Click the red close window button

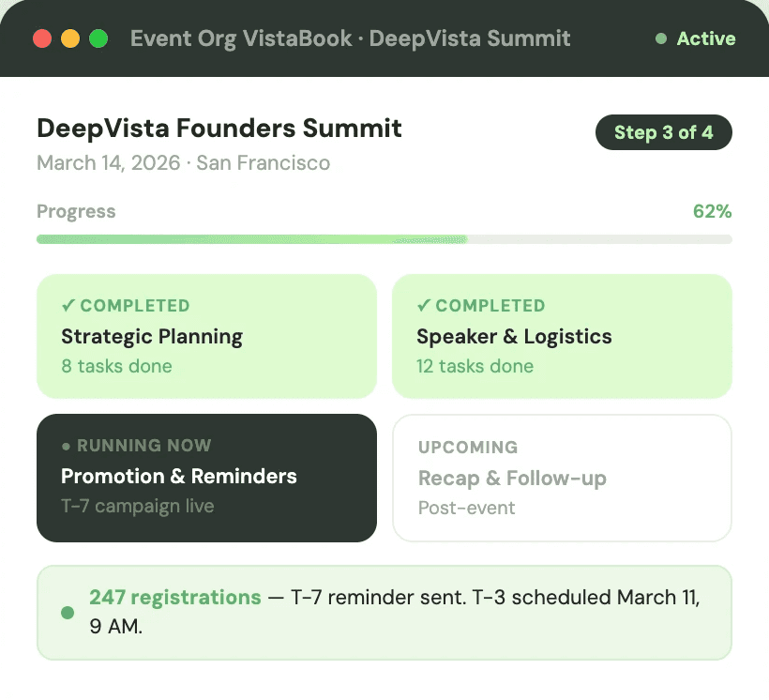[x=42, y=38]
